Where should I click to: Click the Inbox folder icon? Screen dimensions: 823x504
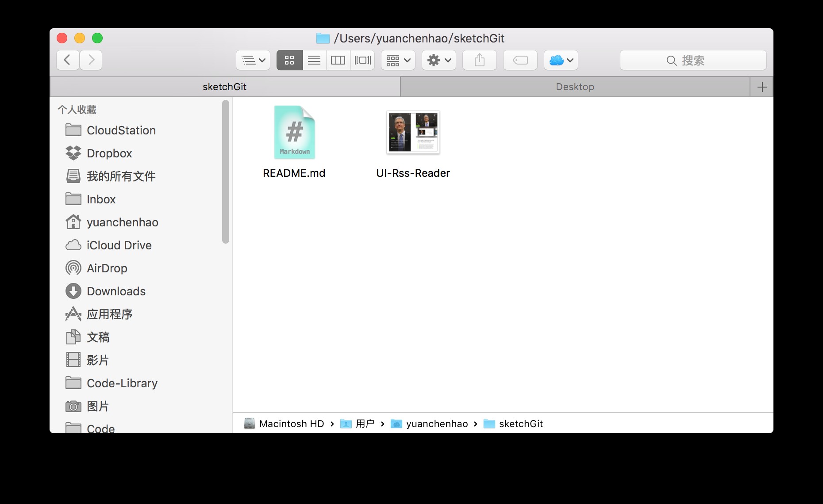[73, 199]
